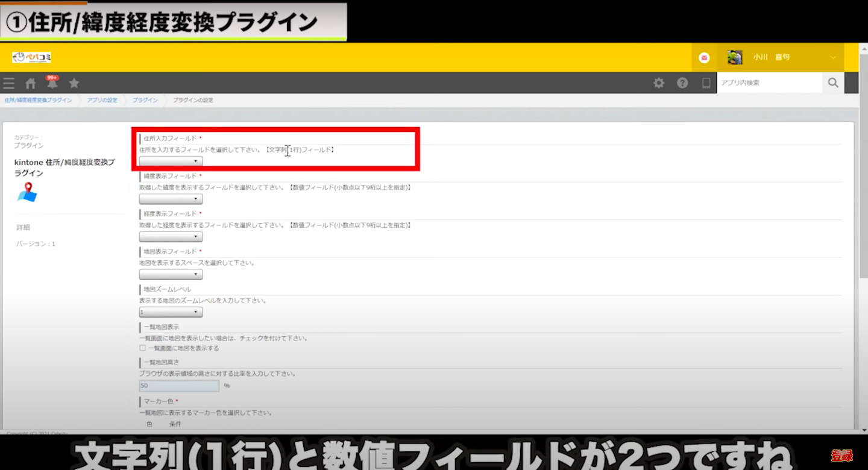The width and height of the screenshot is (868, 470).
Task: Go to アプリの設定 breadcrumb
Action: coord(102,100)
